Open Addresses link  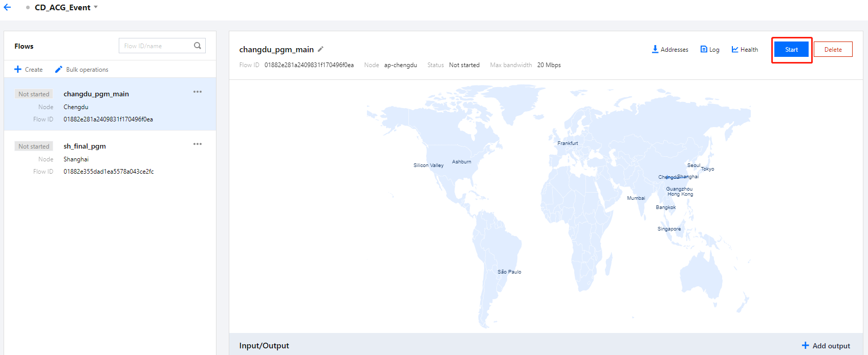pyautogui.click(x=675, y=50)
